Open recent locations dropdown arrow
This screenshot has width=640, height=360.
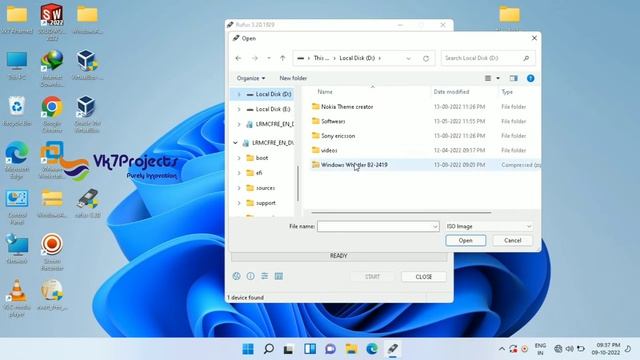pyautogui.click(x=269, y=58)
